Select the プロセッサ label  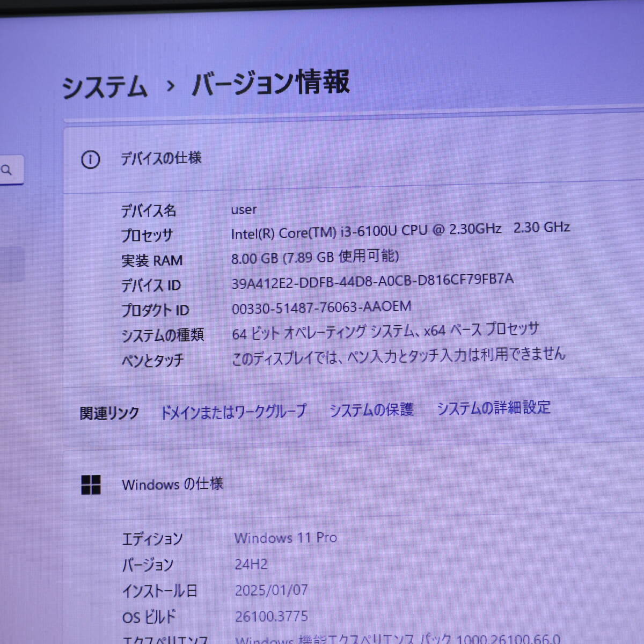point(147,236)
